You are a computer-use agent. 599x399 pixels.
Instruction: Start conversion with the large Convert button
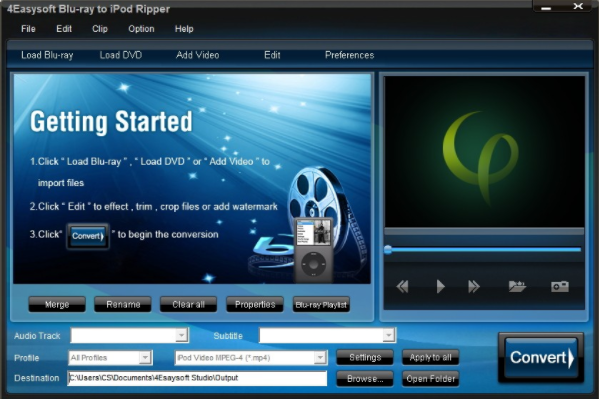pos(541,358)
